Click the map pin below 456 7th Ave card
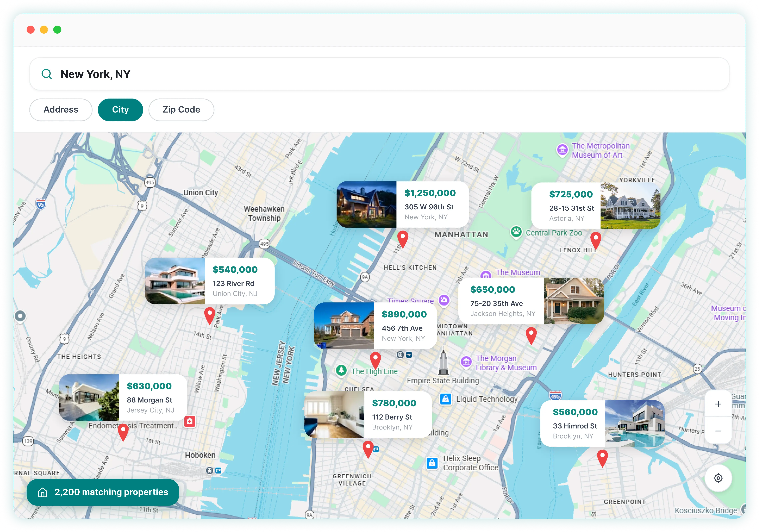This screenshot has height=532, width=759. pos(375,361)
